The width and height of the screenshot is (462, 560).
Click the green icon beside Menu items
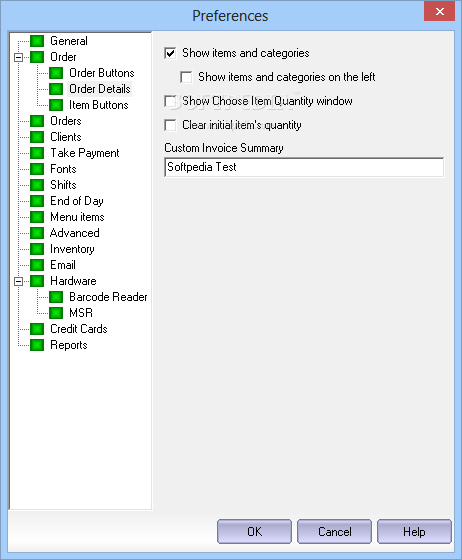point(37,217)
